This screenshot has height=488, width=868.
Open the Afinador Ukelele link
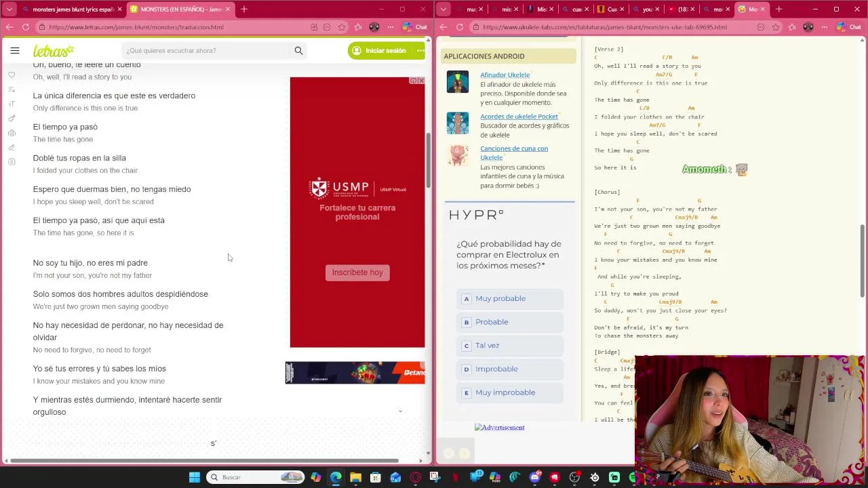coord(505,75)
